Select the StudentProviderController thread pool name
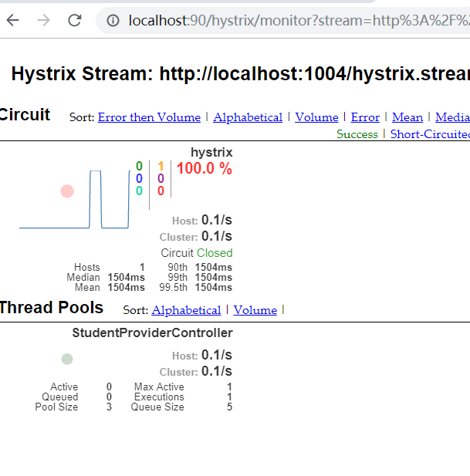Viewport: 470px width, 476px height. tap(152, 333)
